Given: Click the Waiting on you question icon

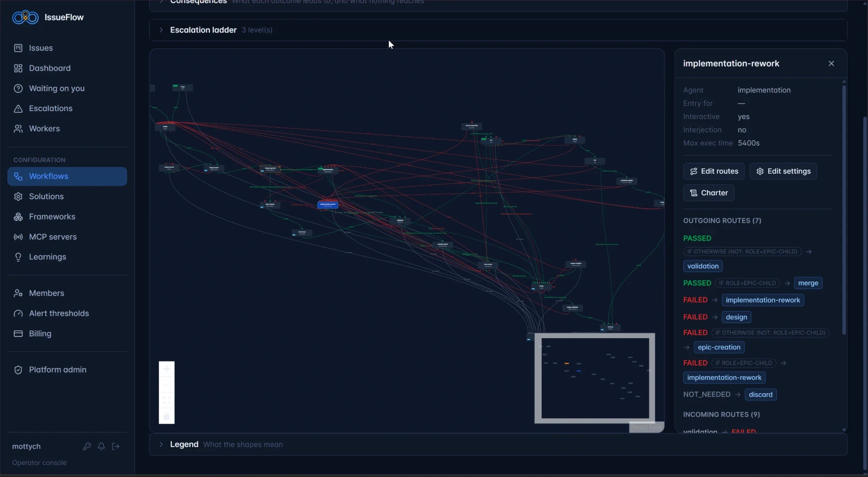Looking at the screenshot, I should [x=18, y=89].
